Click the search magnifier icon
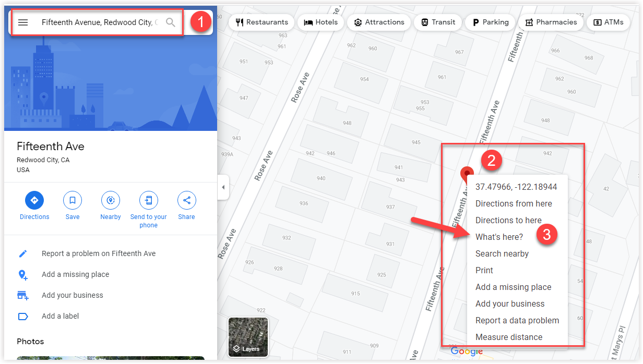 pos(170,22)
